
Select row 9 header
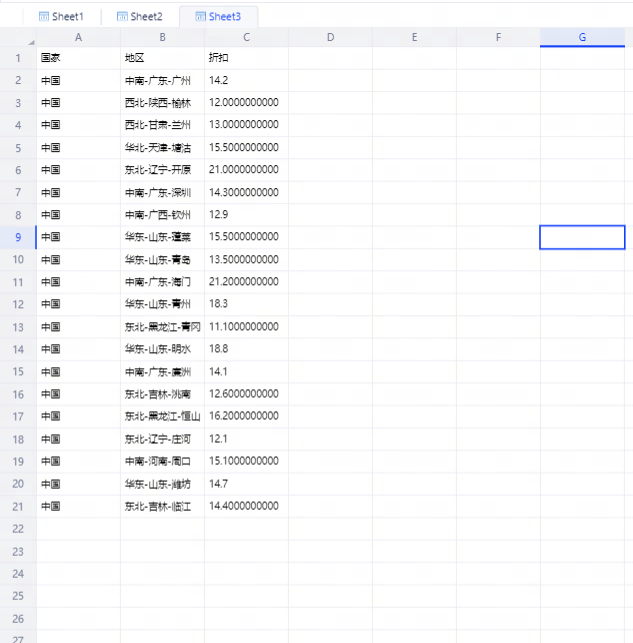18,237
